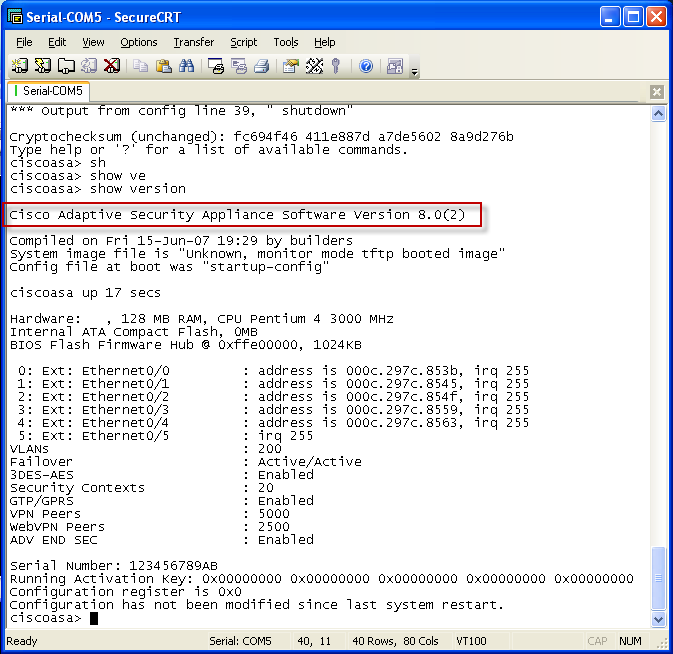
Task: Click the blue Help question mark icon
Action: (x=366, y=66)
